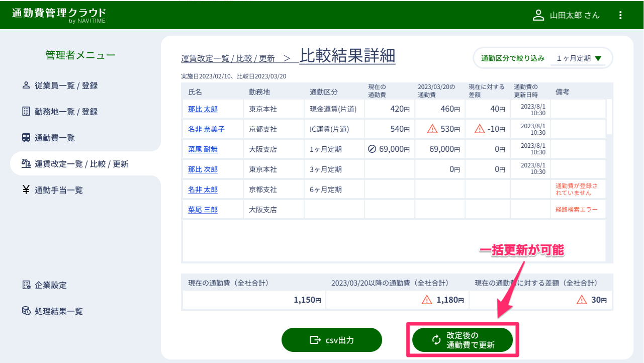
Task: Open employee link 菜尾 三郎
Action: click(x=203, y=210)
